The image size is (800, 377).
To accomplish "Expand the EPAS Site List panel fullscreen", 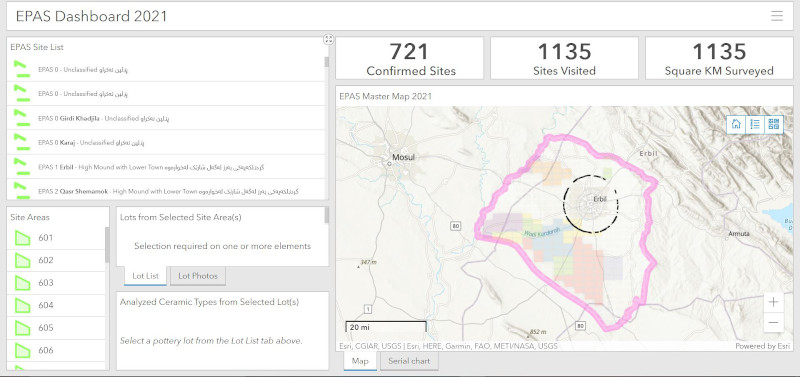I will pos(329,39).
